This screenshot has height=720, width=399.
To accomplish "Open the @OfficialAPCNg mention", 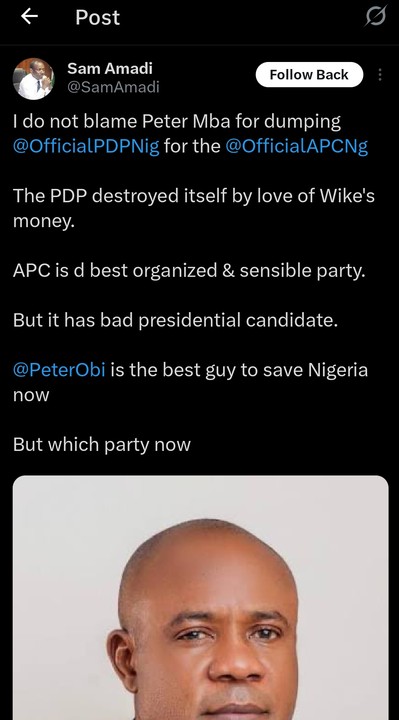I will [x=297, y=147].
